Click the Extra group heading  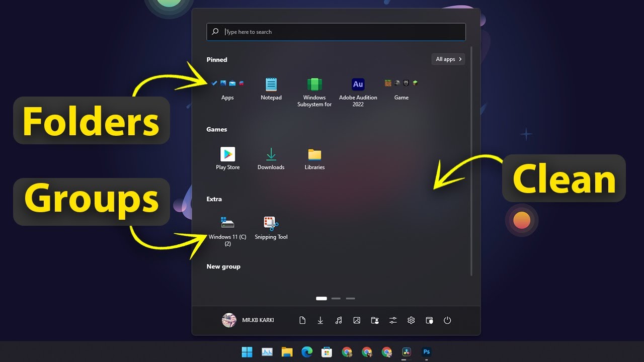214,199
